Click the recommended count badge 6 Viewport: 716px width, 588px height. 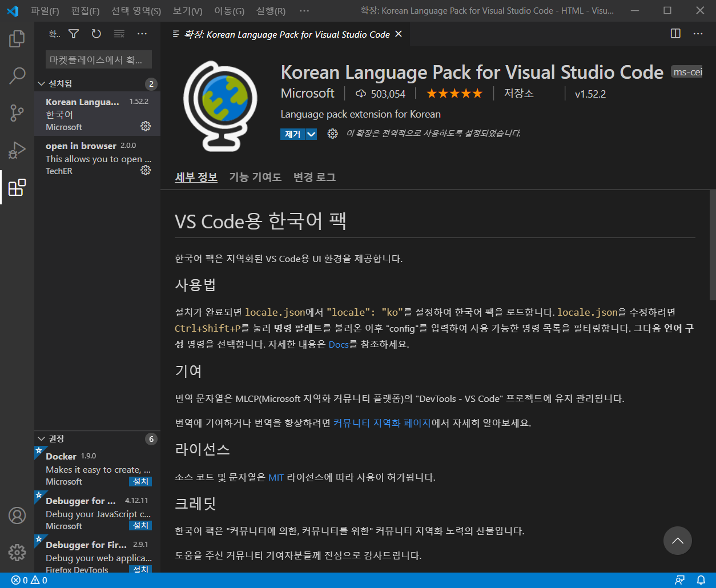pyautogui.click(x=151, y=439)
